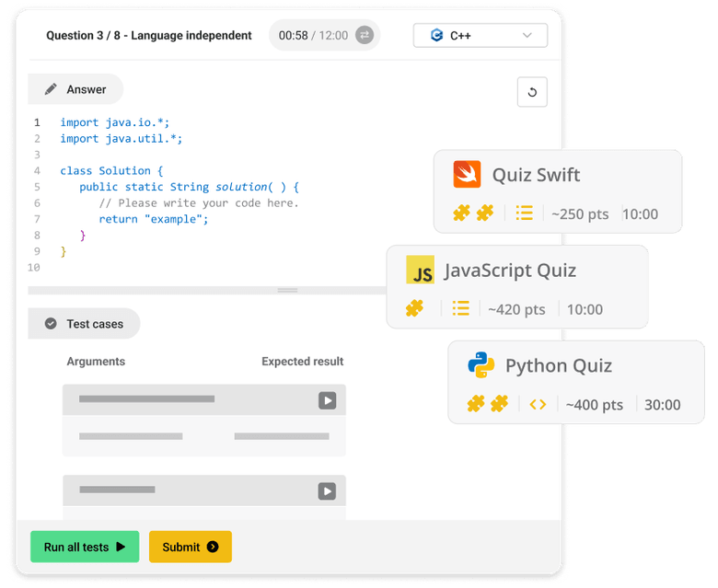The width and height of the screenshot is (718, 588).
Task: Click the Swift logo on Quiz Swift card
Action: click(x=467, y=174)
